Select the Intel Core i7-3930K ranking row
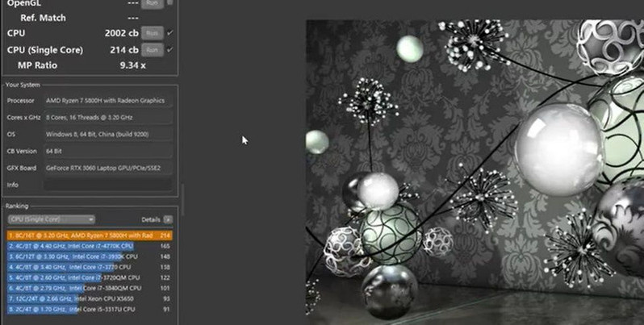This screenshot has width=644, height=325. pyautogui.click(x=89, y=256)
